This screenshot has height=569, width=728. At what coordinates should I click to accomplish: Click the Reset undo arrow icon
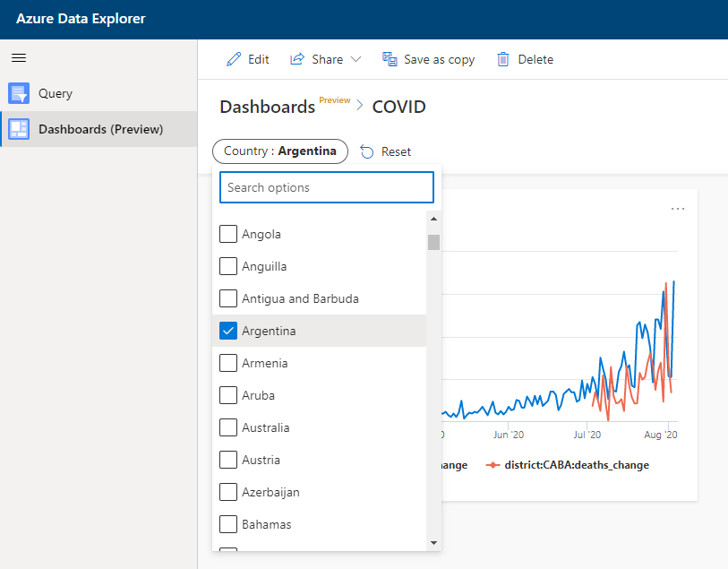pos(367,152)
